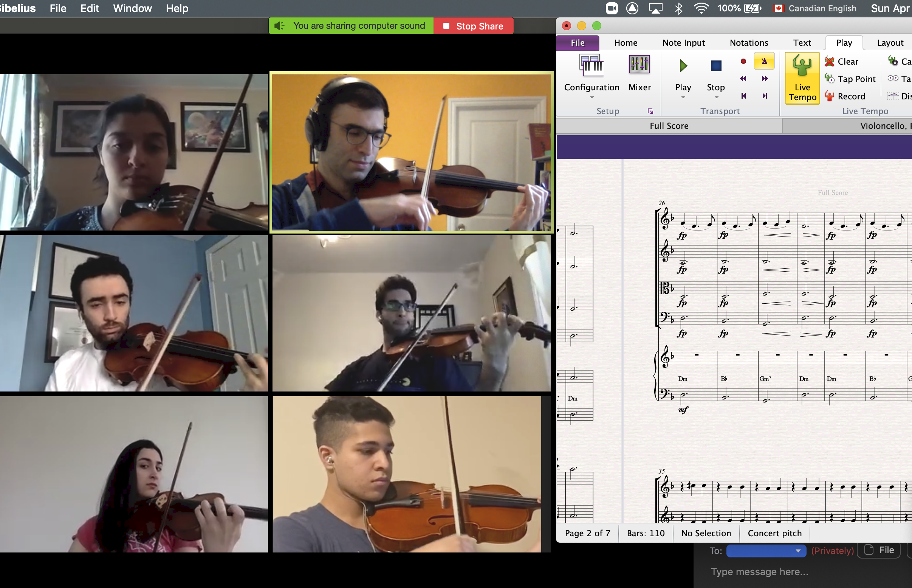
Task: Click the red record dot in Transport
Action: (743, 61)
